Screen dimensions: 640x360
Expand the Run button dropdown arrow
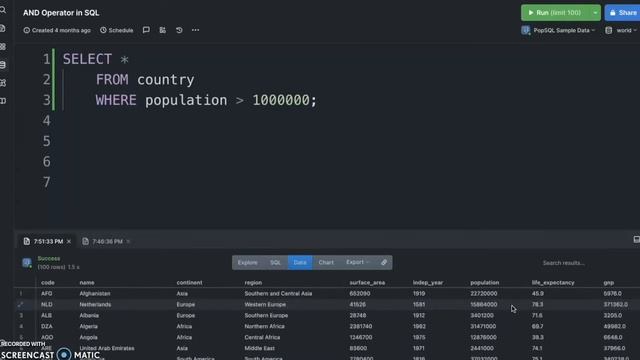click(x=595, y=13)
